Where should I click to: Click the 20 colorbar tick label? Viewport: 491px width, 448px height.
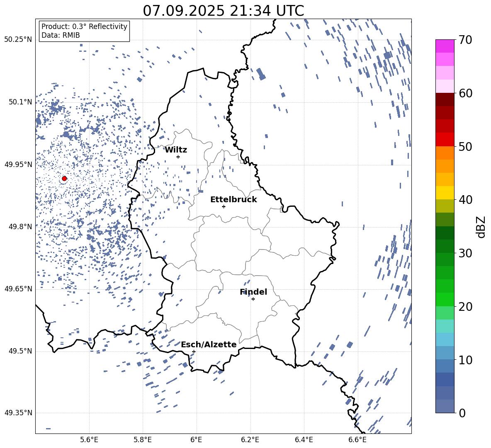[465, 307]
